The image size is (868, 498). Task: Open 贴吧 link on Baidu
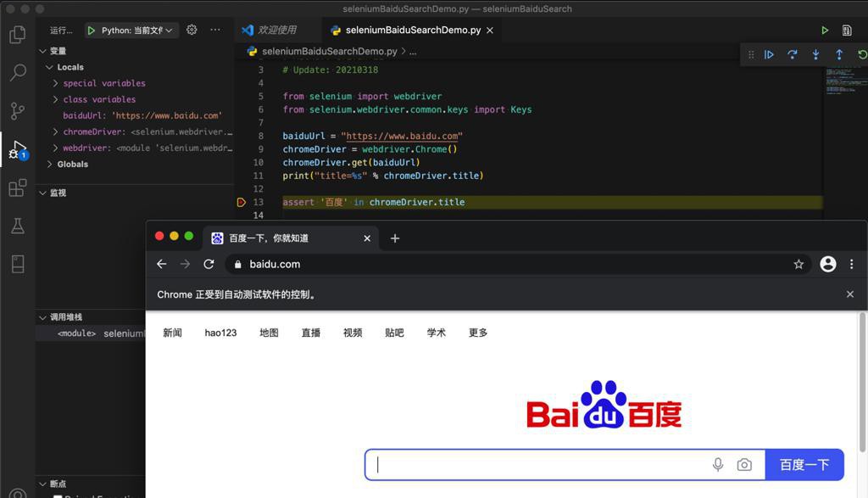tap(394, 333)
